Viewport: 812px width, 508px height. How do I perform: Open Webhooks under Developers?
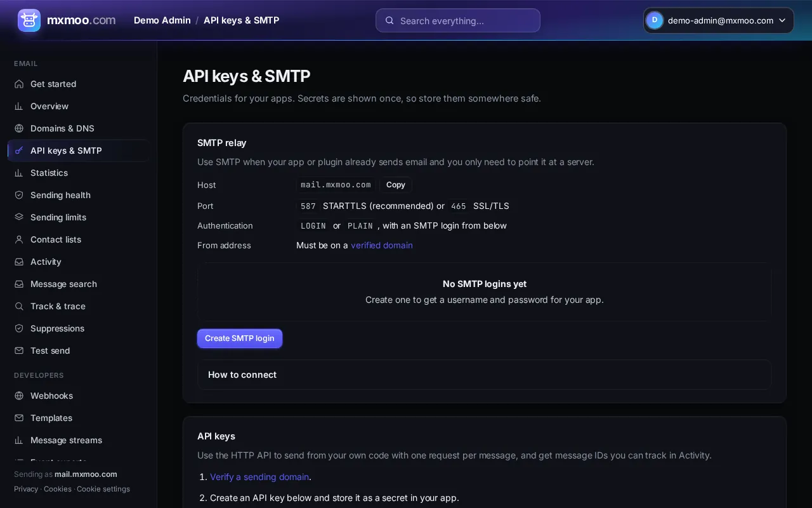[x=79, y=396]
